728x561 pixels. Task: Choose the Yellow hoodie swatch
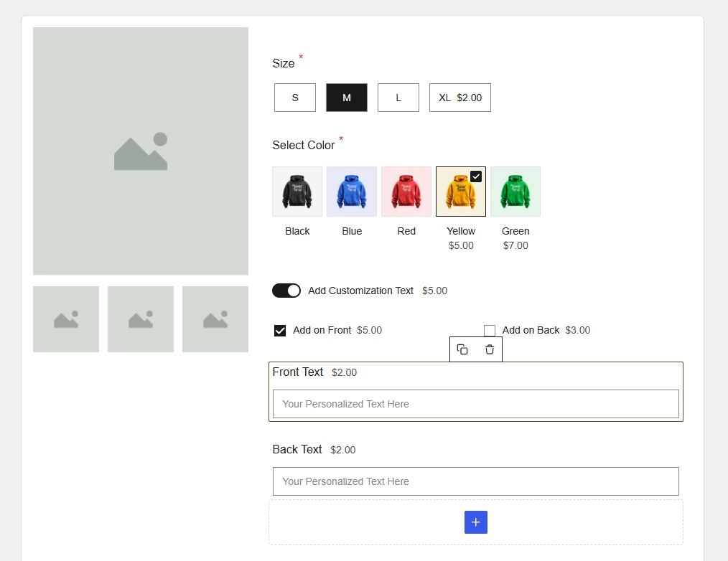[x=461, y=192]
